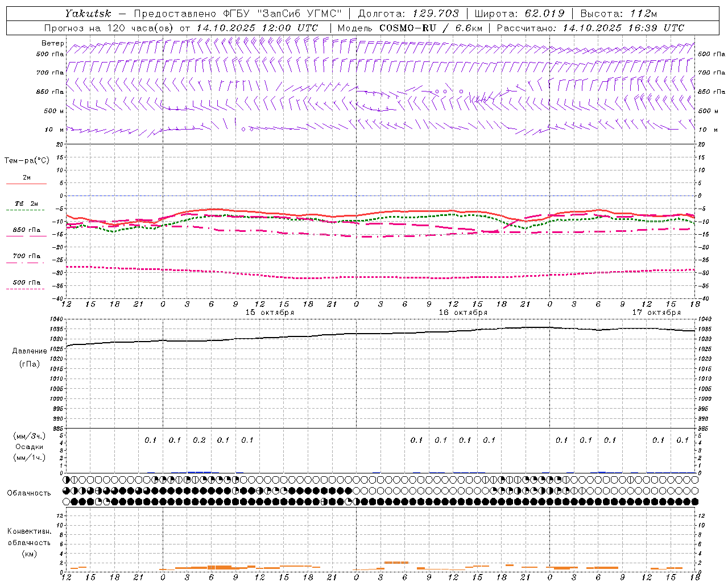The height and width of the screenshot is (582, 728).
Task: Click the (мм/1ч.) precipitation unit label
Action: click(x=30, y=458)
